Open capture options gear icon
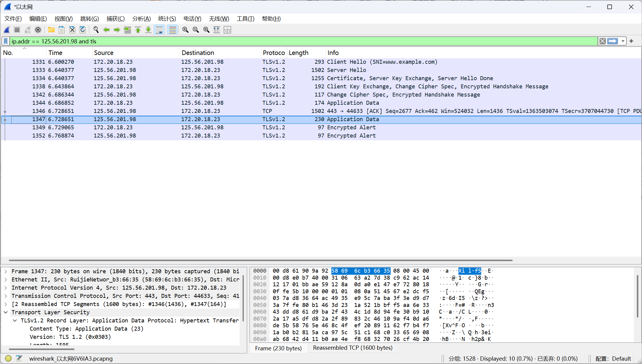The image size is (642, 364). [38, 30]
